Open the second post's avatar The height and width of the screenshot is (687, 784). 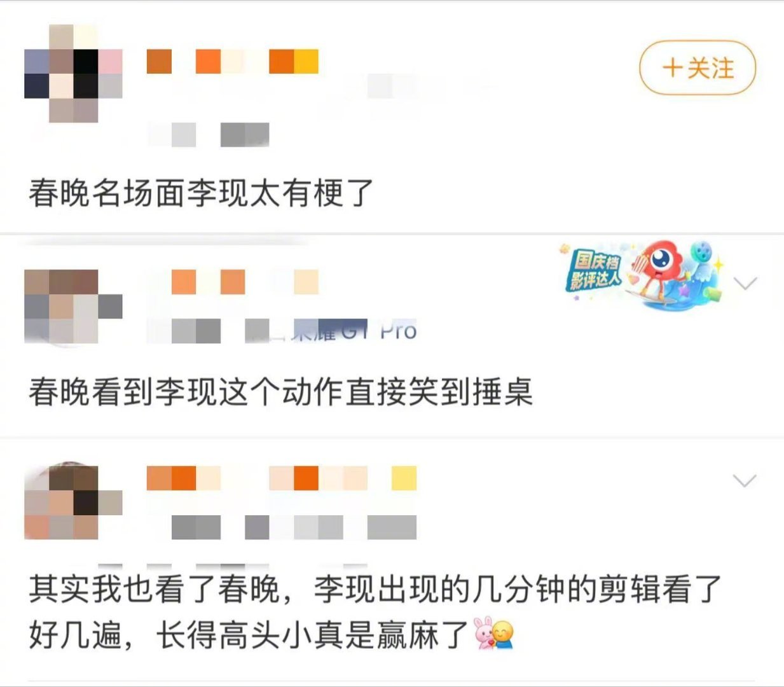pos(73,307)
